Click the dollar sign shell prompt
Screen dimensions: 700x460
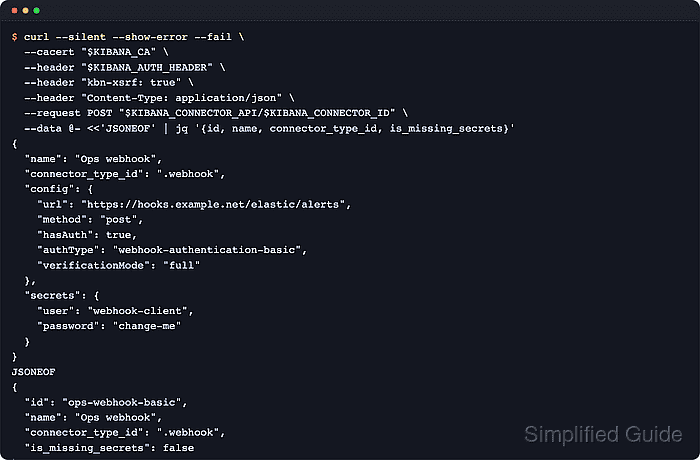[x=14, y=36]
